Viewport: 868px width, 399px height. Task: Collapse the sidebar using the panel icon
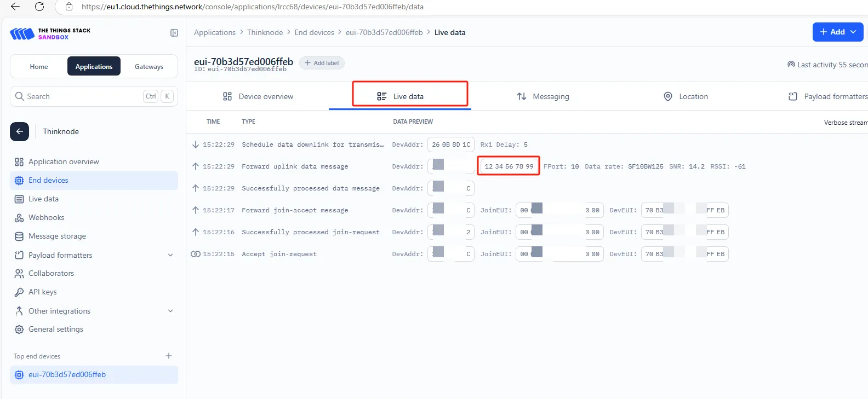tap(174, 33)
